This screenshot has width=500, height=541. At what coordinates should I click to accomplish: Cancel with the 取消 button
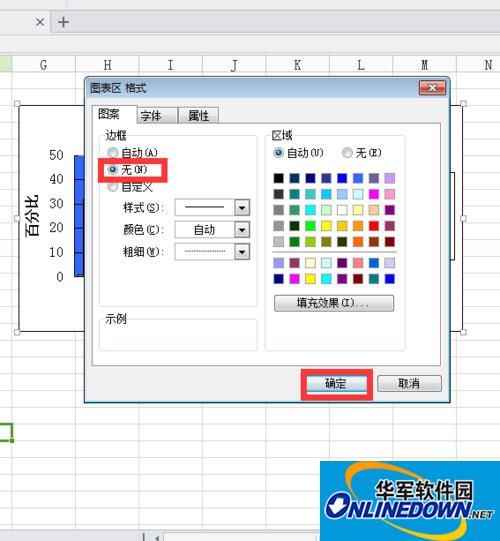(x=409, y=384)
